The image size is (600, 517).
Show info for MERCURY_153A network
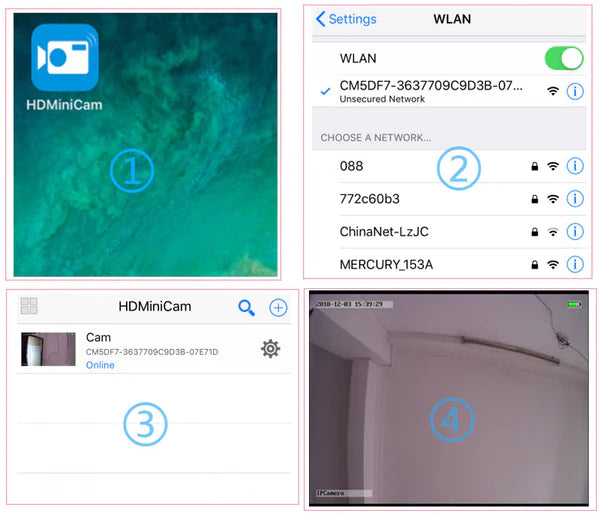point(575,264)
